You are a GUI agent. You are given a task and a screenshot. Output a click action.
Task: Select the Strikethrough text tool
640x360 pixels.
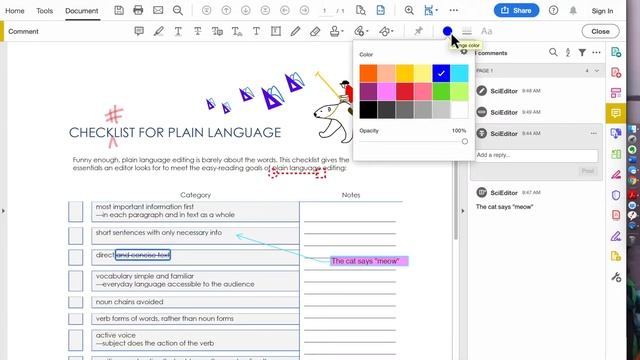[x=198, y=31]
